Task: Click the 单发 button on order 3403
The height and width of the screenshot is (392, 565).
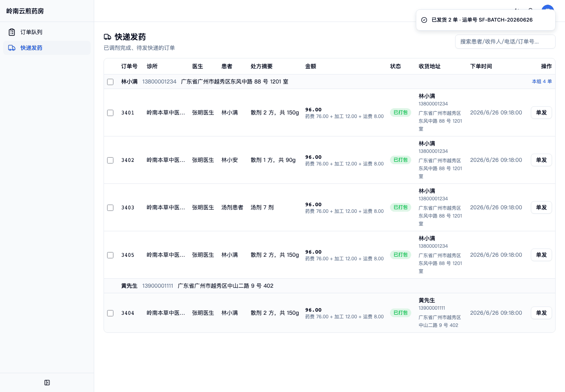Action: [541, 207]
